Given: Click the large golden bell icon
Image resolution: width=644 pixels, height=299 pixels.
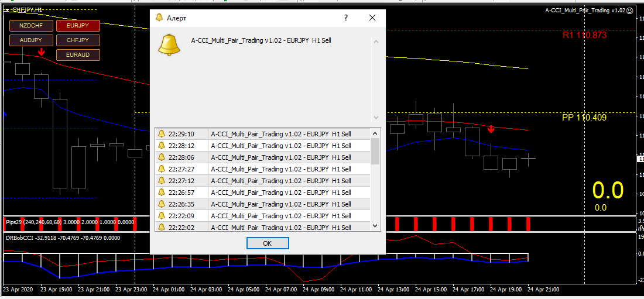Looking at the screenshot, I should pos(169,44).
